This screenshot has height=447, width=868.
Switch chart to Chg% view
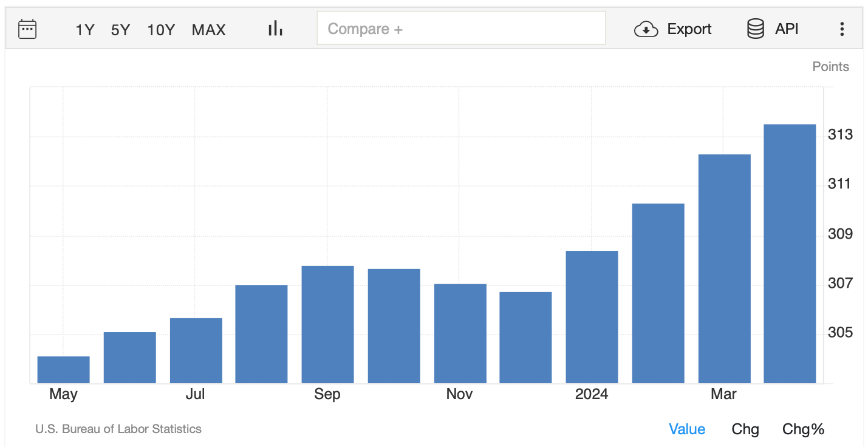pyautogui.click(x=803, y=429)
